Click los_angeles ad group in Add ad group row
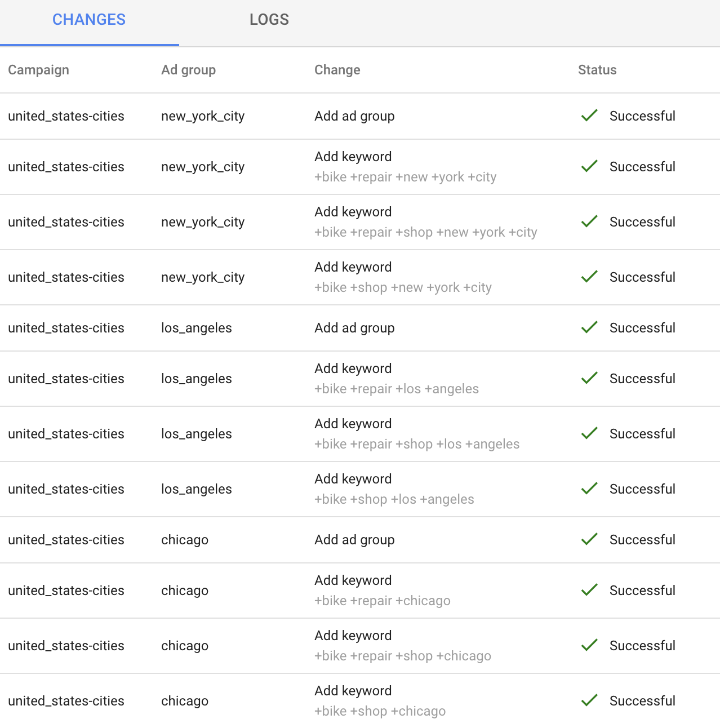The height and width of the screenshot is (728, 720). 196,328
